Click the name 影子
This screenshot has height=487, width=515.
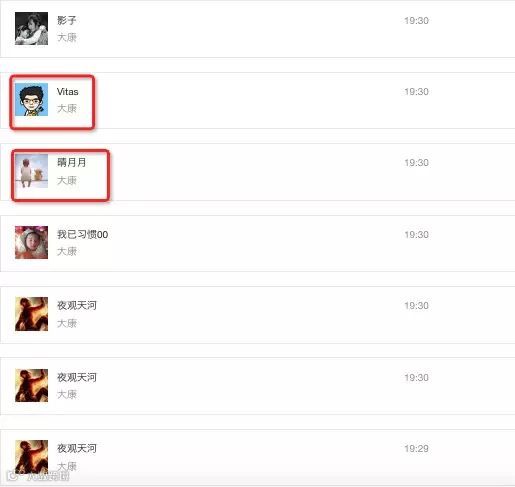(x=67, y=20)
